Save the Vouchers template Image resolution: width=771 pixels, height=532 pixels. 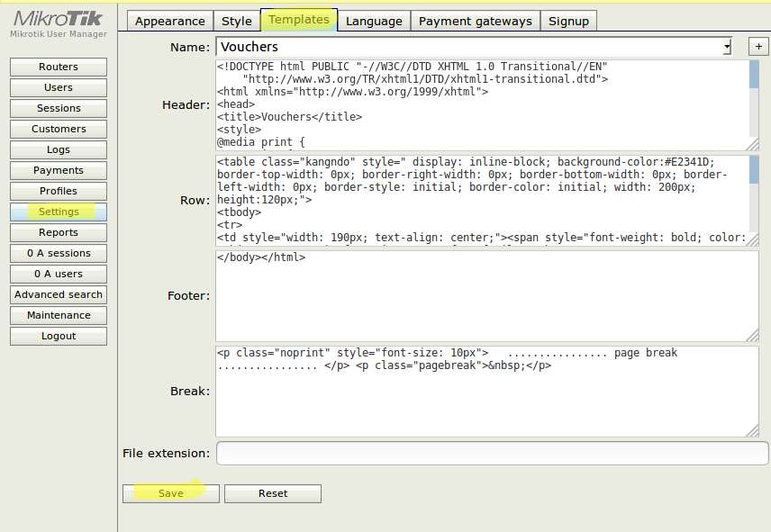(170, 493)
